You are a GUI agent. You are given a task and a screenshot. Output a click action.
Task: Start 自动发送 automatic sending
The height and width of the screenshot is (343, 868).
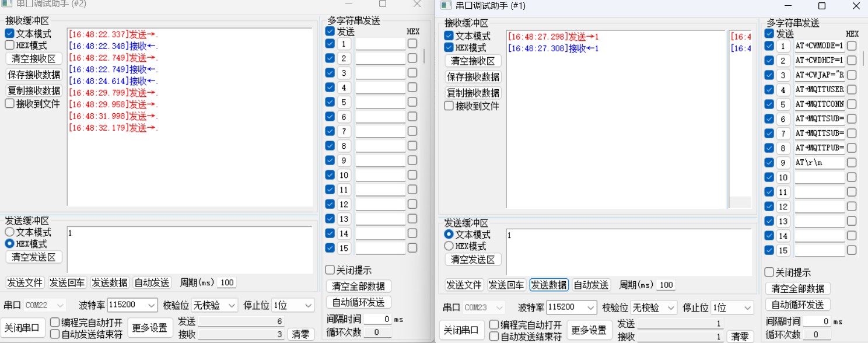click(x=152, y=282)
